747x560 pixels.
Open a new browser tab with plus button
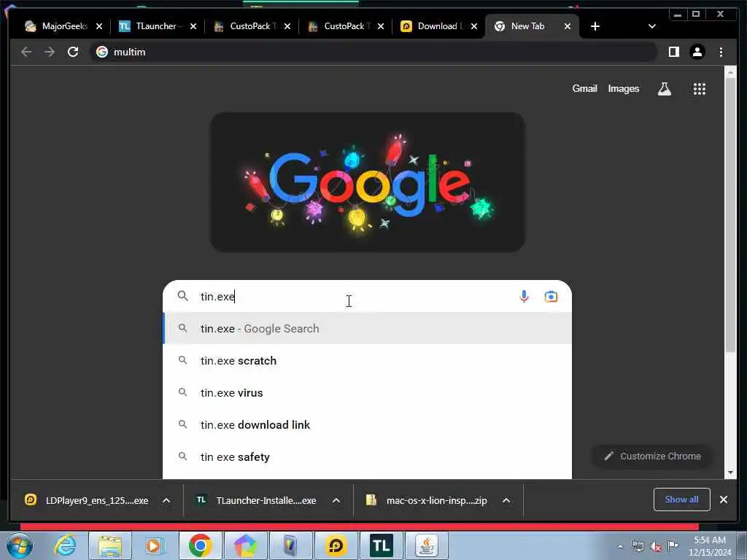pyautogui.click(x=595, y=27)
